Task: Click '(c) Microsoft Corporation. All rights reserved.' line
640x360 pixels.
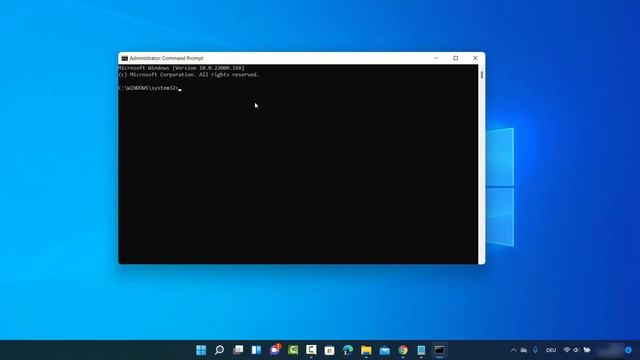Action: pyautogui.click(x=189, y=75)
